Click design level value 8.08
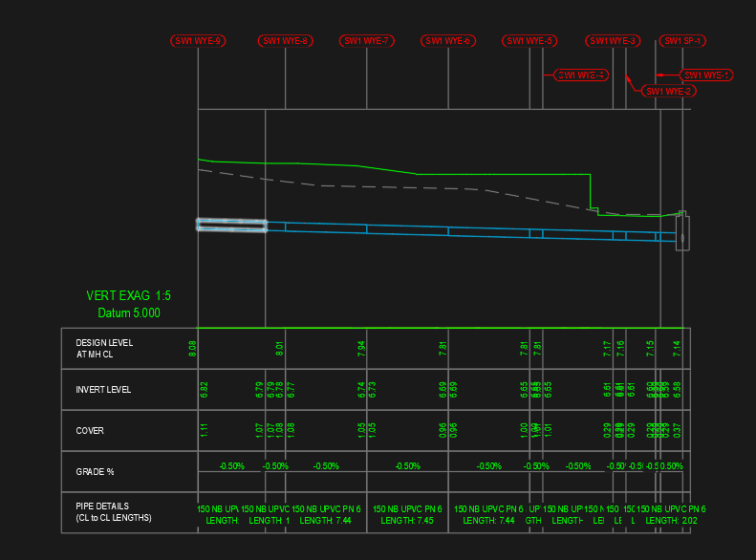Viewport: 756px width, 560px height. click(x=193, y=349)
